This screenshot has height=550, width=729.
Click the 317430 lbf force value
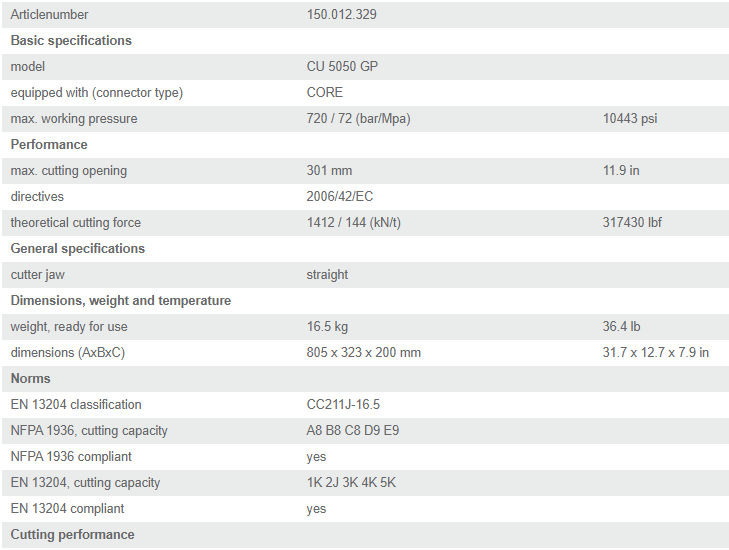pyautogui.click(x=632, y=223)
